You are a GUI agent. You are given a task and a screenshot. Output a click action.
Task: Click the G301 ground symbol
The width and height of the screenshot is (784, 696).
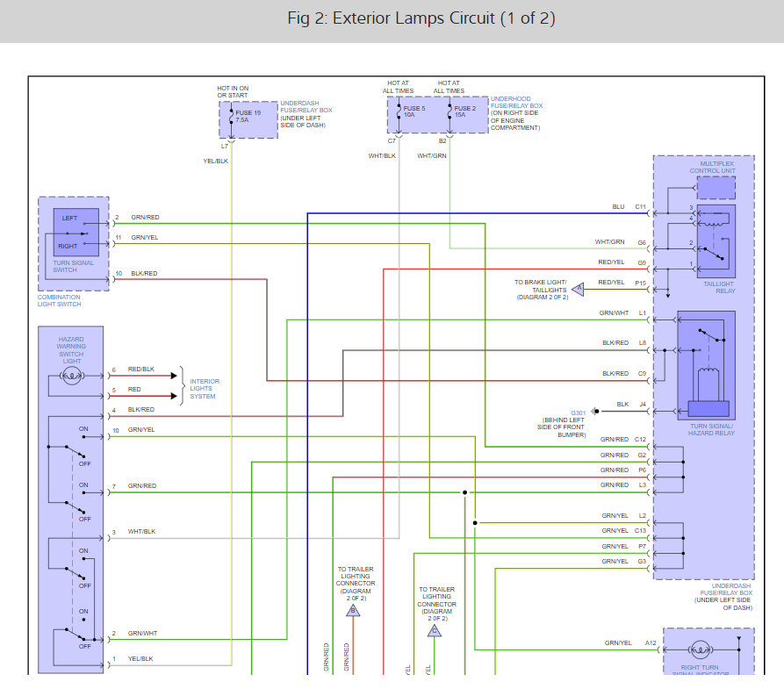[x=595, y=411]
